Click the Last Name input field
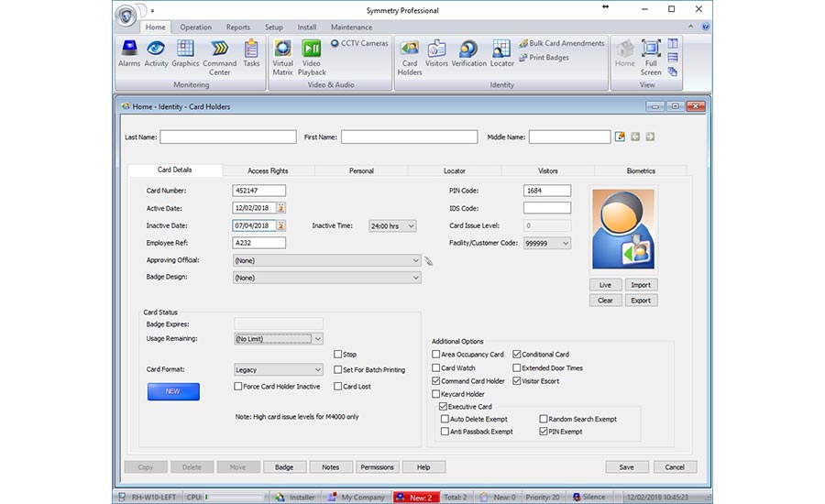Screen dimensions: 825x504 coord(227,137)
